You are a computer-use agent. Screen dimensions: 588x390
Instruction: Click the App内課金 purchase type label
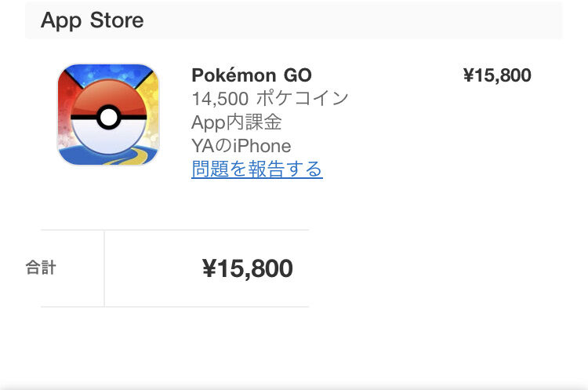pos(237,122)
